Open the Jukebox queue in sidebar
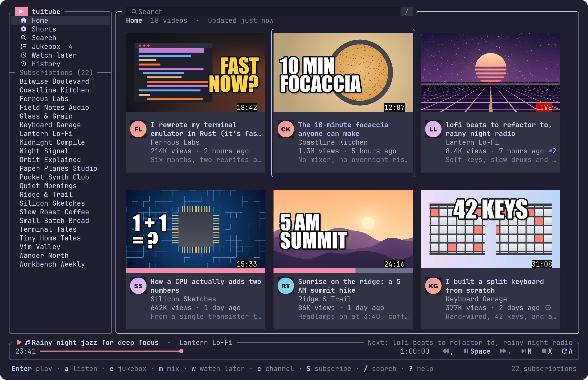 [x=60, y=46]
